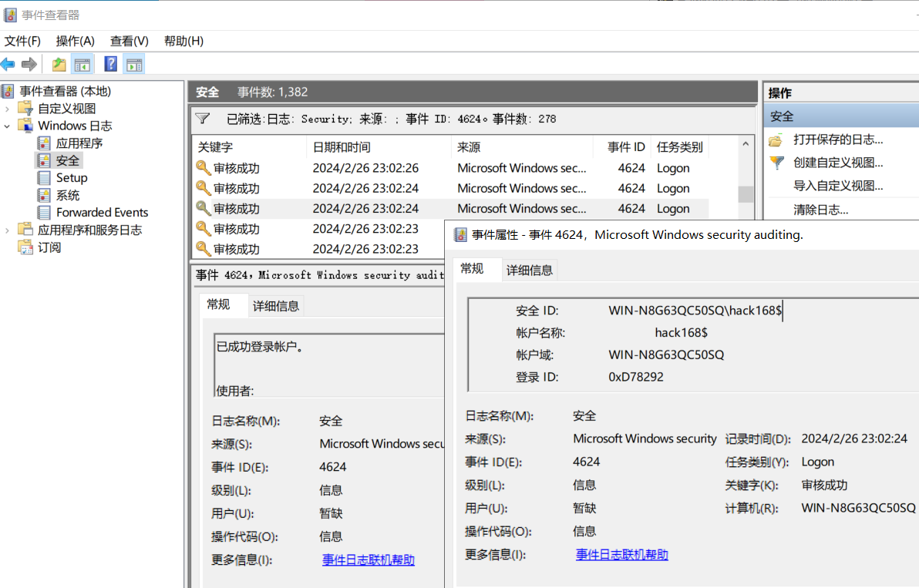The image size is (919, 588).
Task: Click the create custom view funnel icon
Action: point(776,163)
